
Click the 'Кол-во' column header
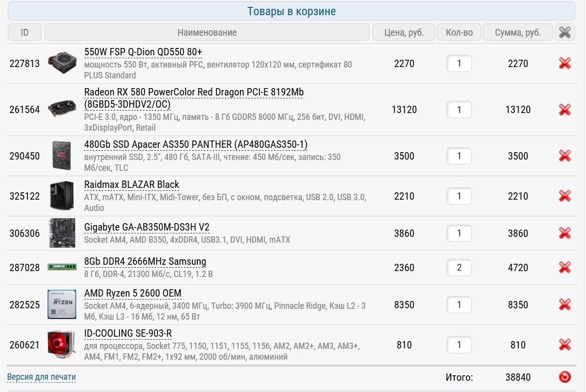tap(459, 32)
